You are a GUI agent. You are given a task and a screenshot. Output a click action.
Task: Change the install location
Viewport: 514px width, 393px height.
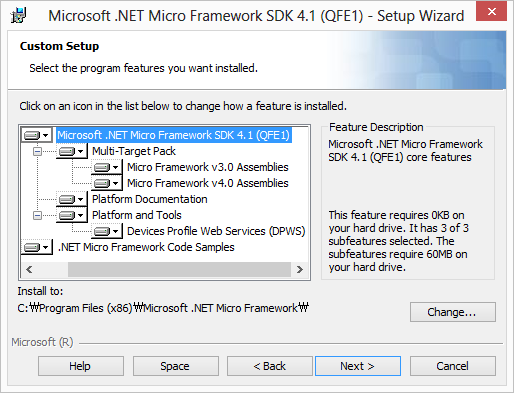[453, 312]
